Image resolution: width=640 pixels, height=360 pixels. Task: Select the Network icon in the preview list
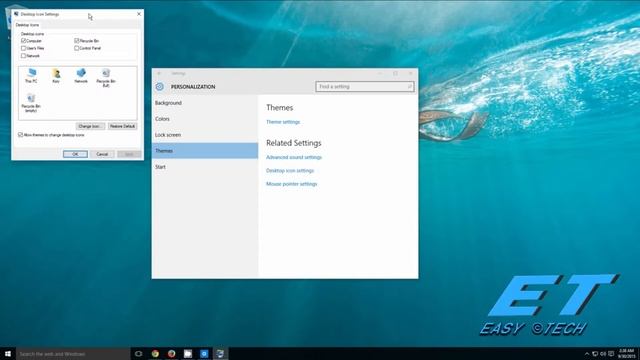[81, 76]
